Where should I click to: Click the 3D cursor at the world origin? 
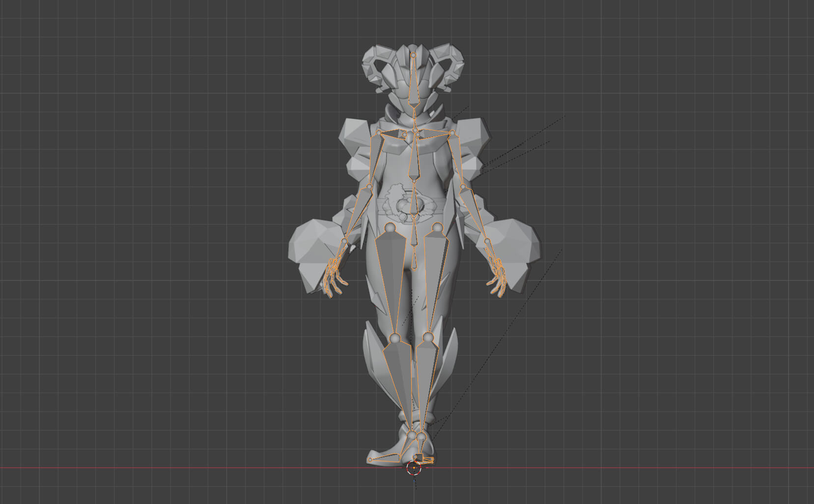[x=414, y=468]
